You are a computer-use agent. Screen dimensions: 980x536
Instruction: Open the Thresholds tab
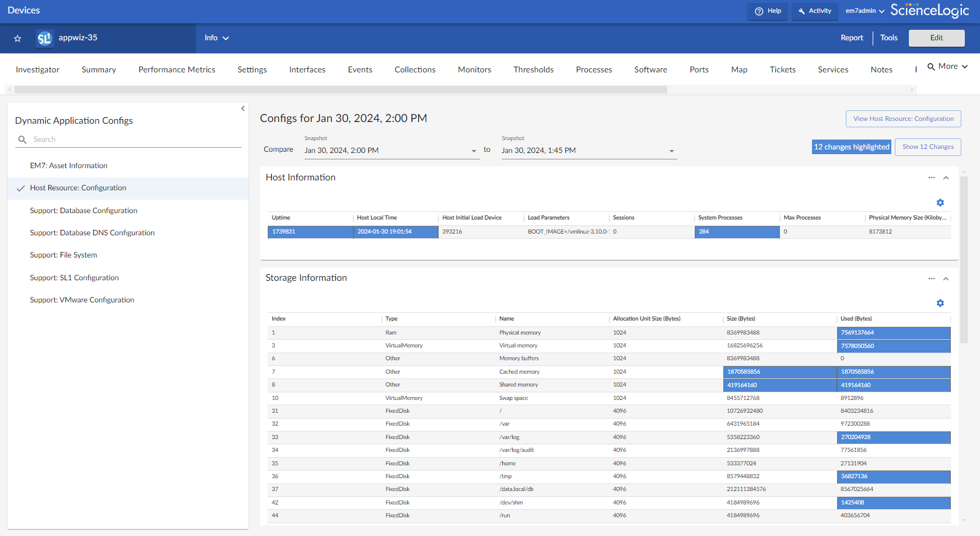[x=533, y=69]
